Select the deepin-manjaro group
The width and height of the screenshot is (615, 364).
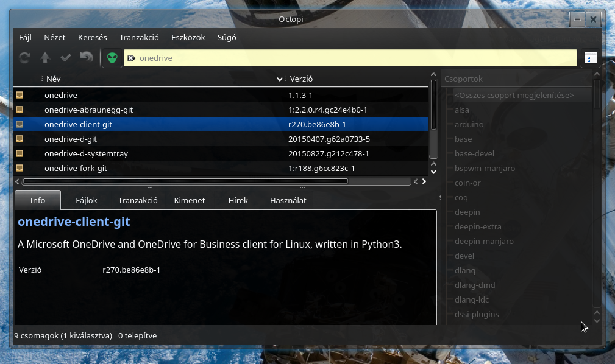484,242
